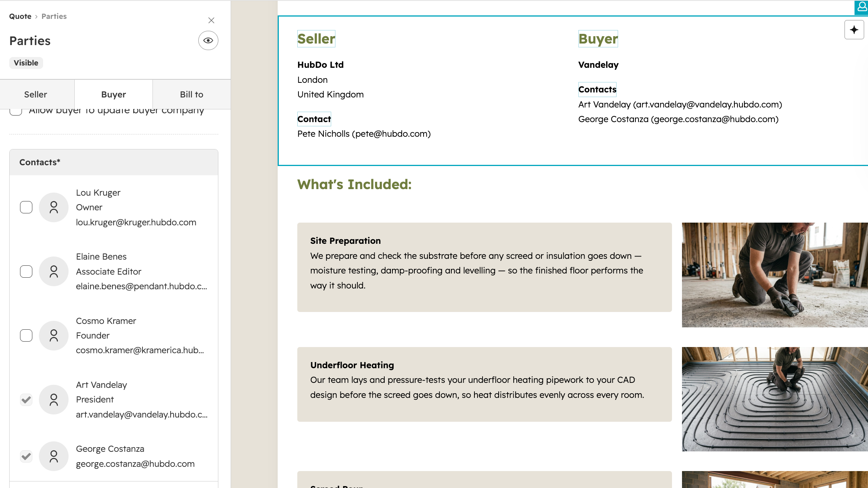This screenshot has width=868, height=488.
Task: Click George Costanza's avatar icon
Action: pos(54,456)
